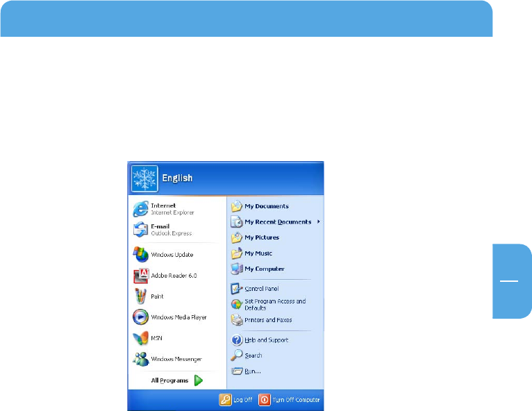Select Windows Messenger label
The height and width of the screenshot is (411, 532).
(176, 359)
